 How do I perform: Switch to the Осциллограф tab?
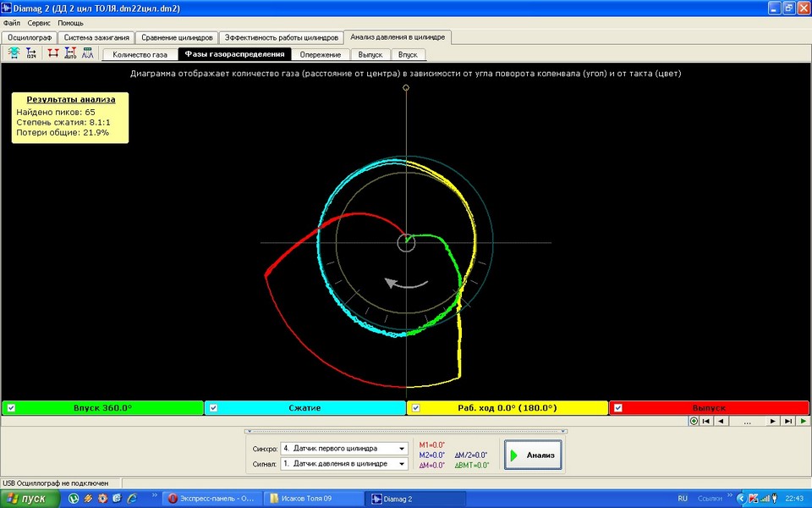pyautogui.click(x=30, y=37)
